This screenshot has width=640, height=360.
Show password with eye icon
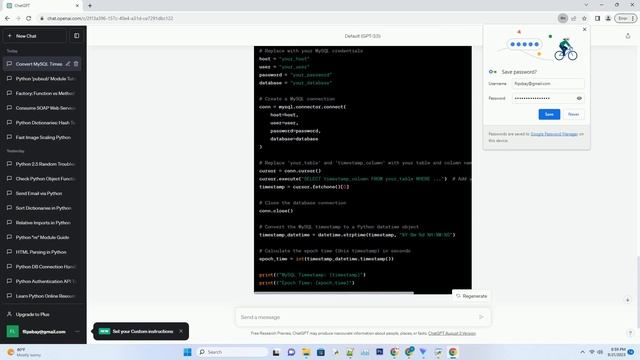(x=579, y=98)
